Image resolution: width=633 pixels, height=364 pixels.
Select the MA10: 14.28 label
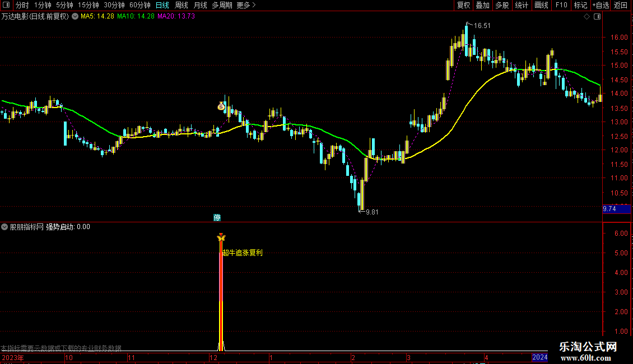tap(136, 16)
